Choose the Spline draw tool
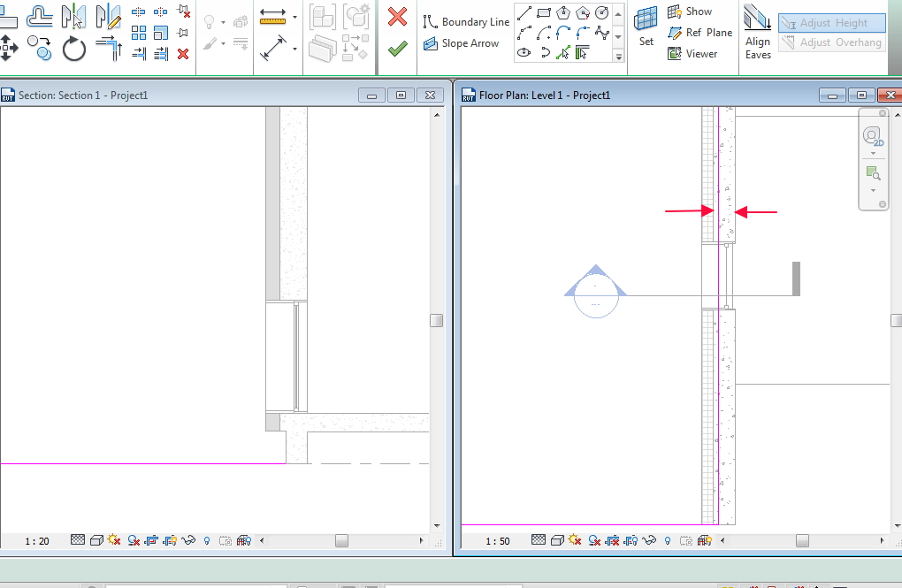 pyautogui.click(x=601, y=33)
